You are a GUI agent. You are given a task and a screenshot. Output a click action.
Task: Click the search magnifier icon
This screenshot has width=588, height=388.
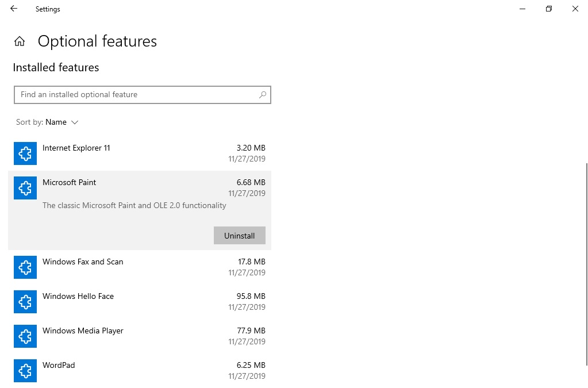pyautogui.click(x=263, y=95)
